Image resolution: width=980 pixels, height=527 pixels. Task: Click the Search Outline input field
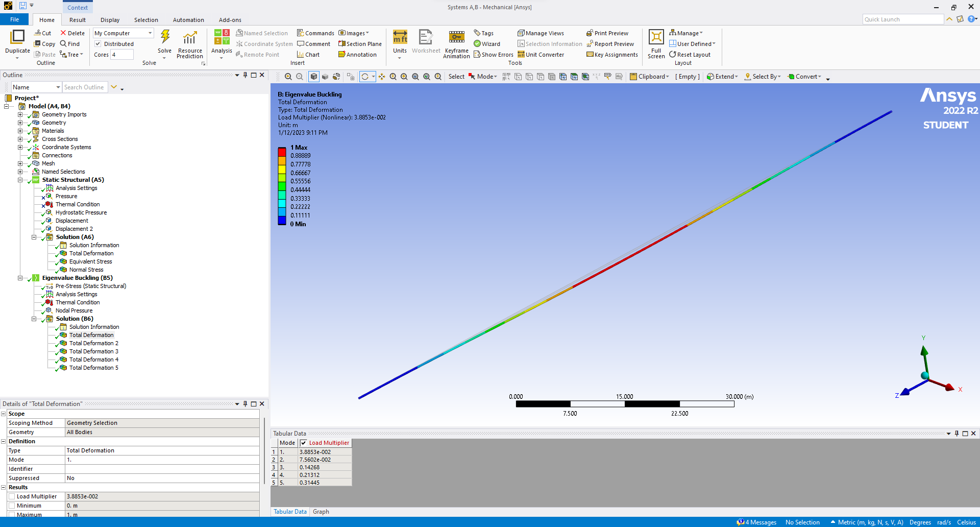pos(84,87)
